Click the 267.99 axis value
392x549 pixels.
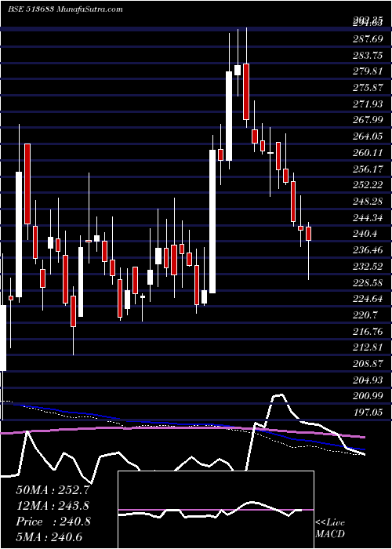tap(368, 120)
